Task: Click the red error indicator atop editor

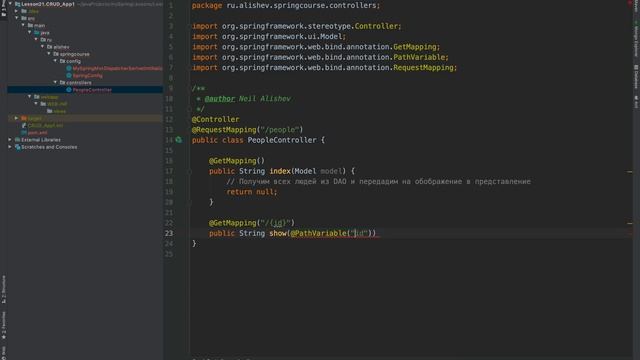Action: (x=630, y=3)
